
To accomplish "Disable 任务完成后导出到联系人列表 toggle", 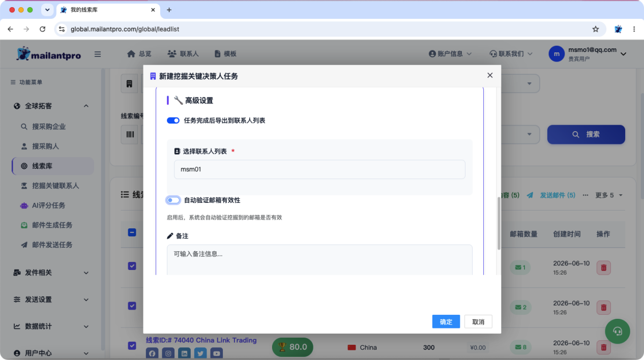I will (x=173, y=121).
